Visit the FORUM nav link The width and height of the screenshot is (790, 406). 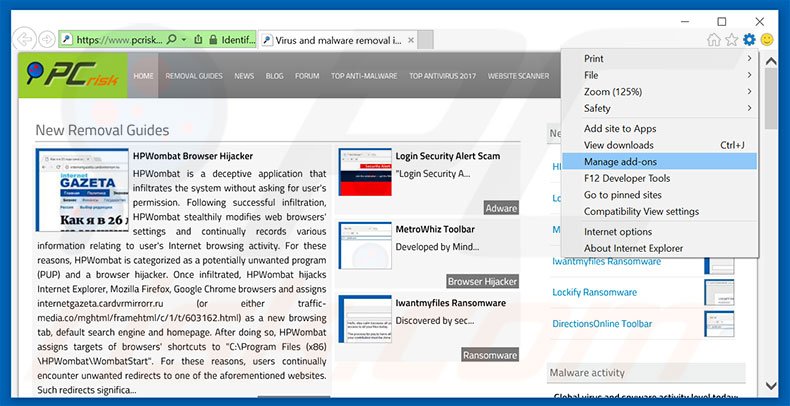coord(307,76)
